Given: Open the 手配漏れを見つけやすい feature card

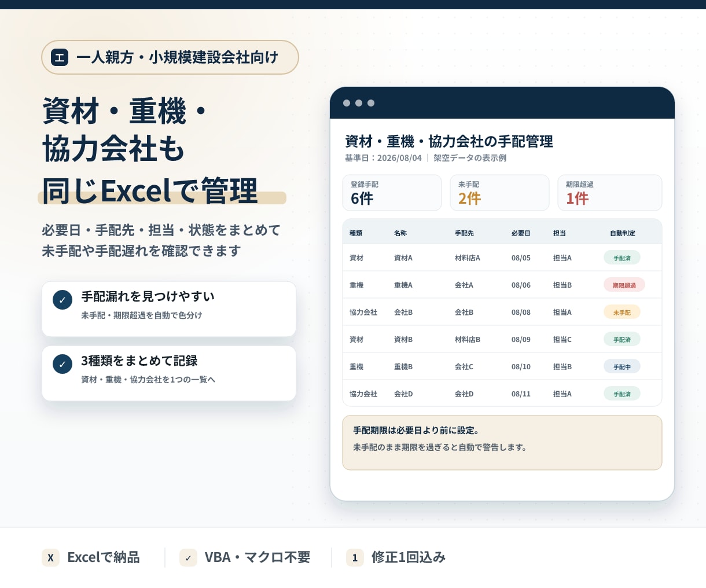Looking at the screenshot, I should 169,309.
